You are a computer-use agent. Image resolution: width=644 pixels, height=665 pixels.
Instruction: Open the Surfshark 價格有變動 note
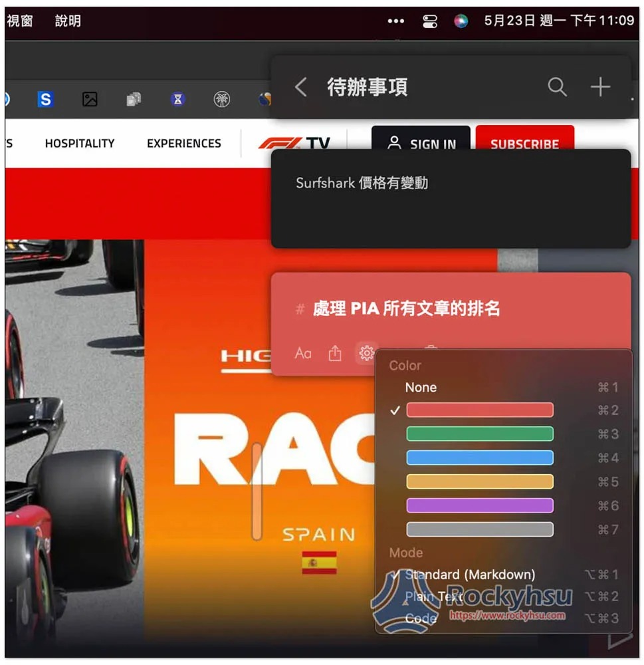[x=451, y=198]
